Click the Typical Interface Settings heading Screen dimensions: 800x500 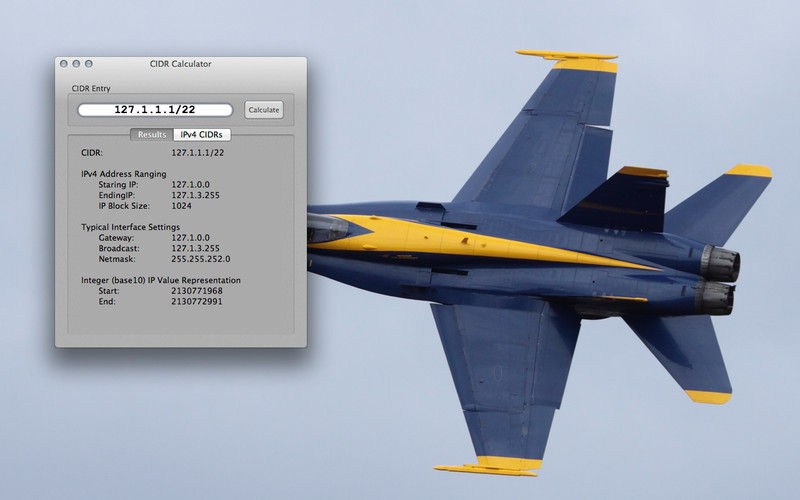(x=131, y=227)
